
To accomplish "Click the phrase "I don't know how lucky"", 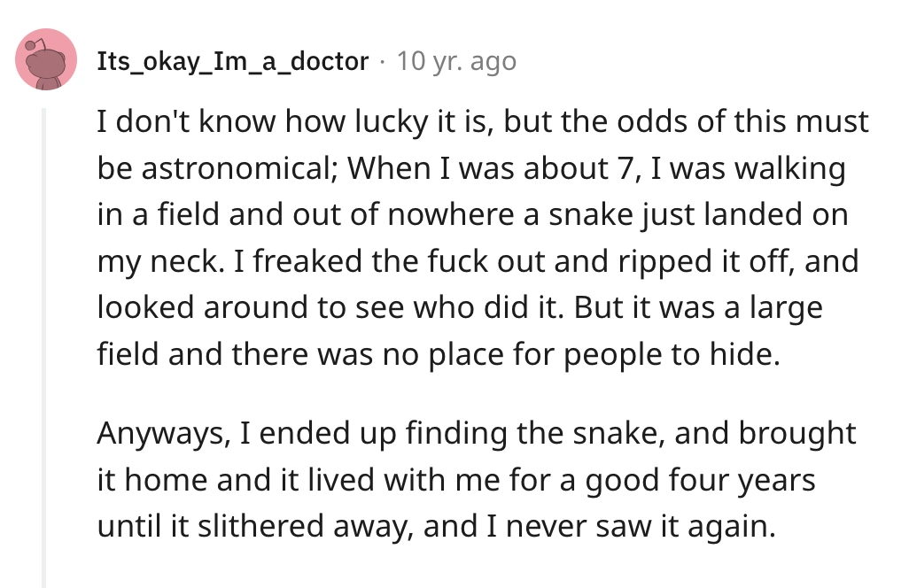I will [x=228, y=122].
